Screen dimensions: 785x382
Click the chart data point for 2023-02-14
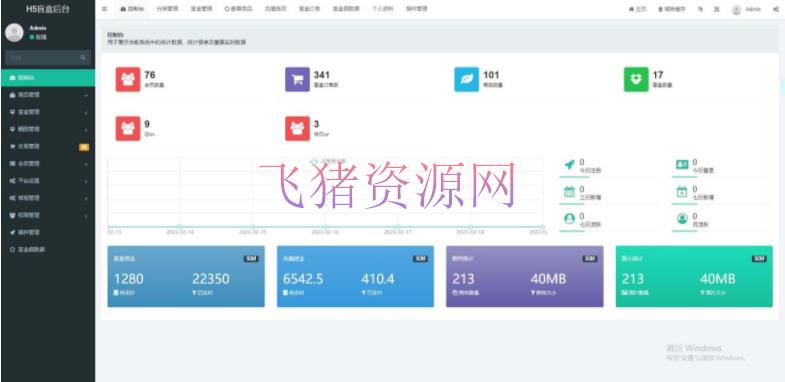[x=180, y=227]
